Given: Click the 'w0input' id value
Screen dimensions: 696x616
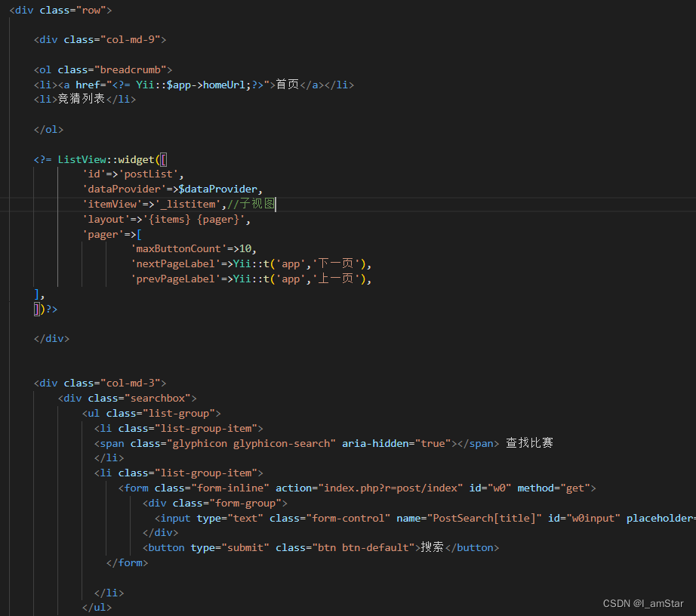Looking at the screenshot, I should point(593,519).
